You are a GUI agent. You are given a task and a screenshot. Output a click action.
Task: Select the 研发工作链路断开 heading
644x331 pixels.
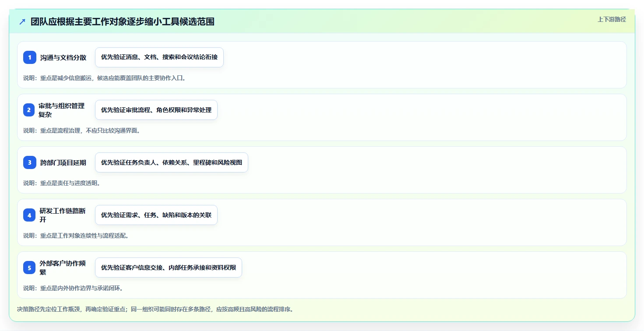pos(63,215)
